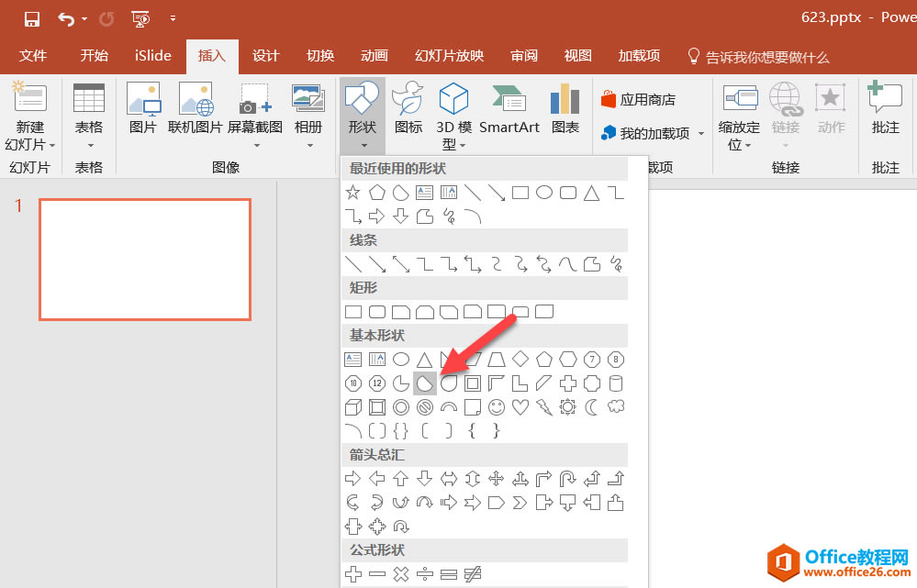Insert a SmartArt graphic
The width and height of the screenshot is (917, 588).
click(x=509, y=108)
